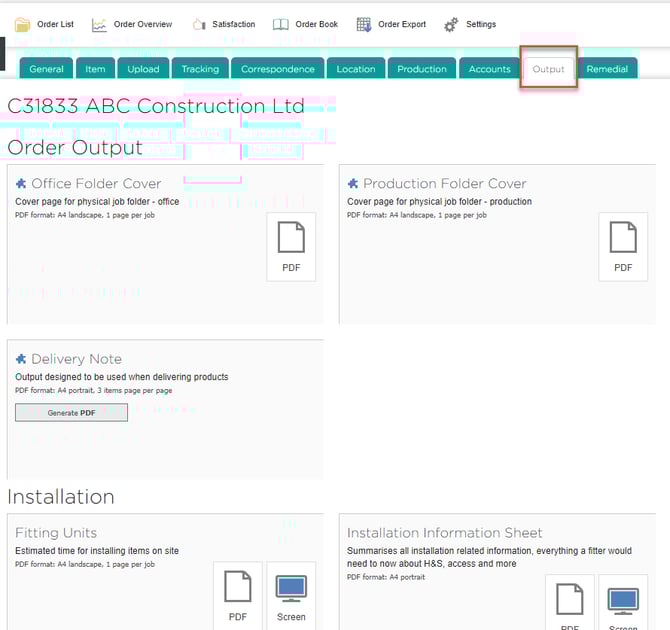Open the Order Book icon

click(281, 24)
